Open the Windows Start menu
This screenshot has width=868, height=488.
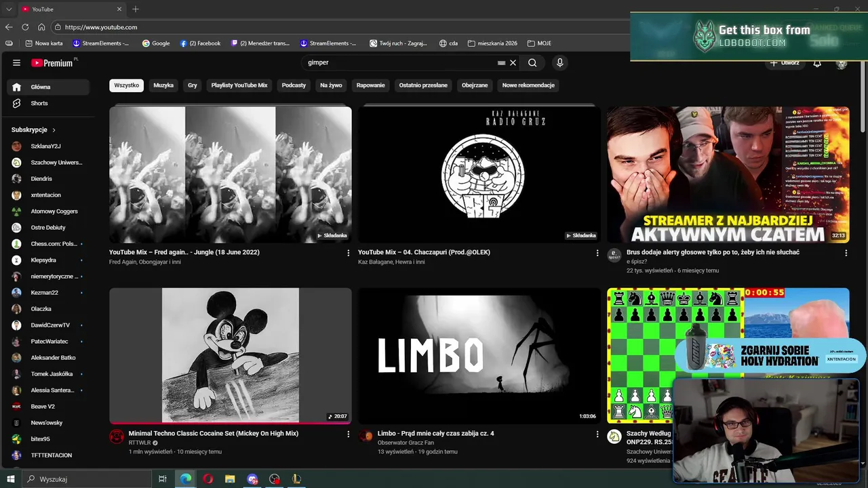[x=10, y=479]
